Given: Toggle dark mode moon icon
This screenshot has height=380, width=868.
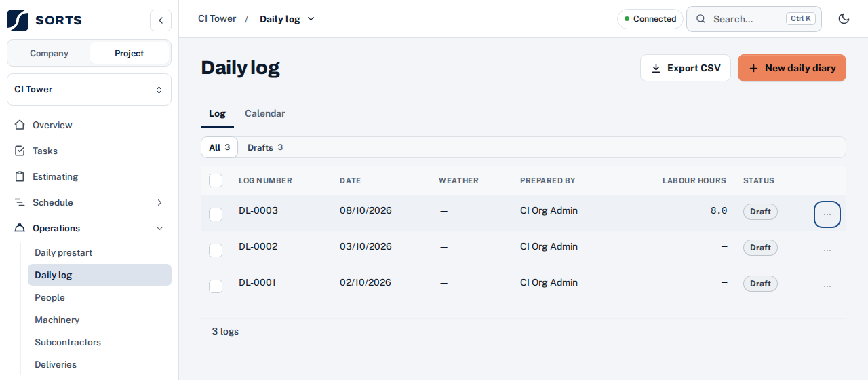Looking at the screenshot, I should pyautogui.click(x=844, y=19).
